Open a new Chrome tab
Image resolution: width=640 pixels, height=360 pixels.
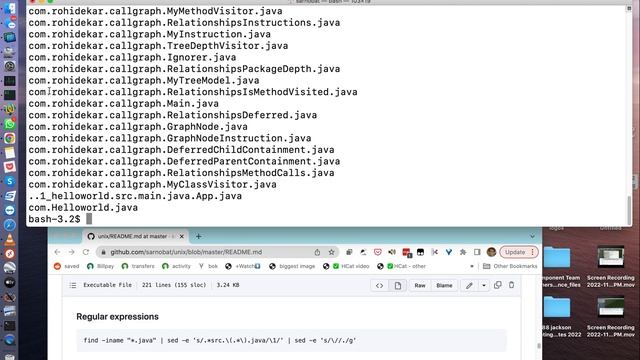pyautogui.click(x=198, y=236)
